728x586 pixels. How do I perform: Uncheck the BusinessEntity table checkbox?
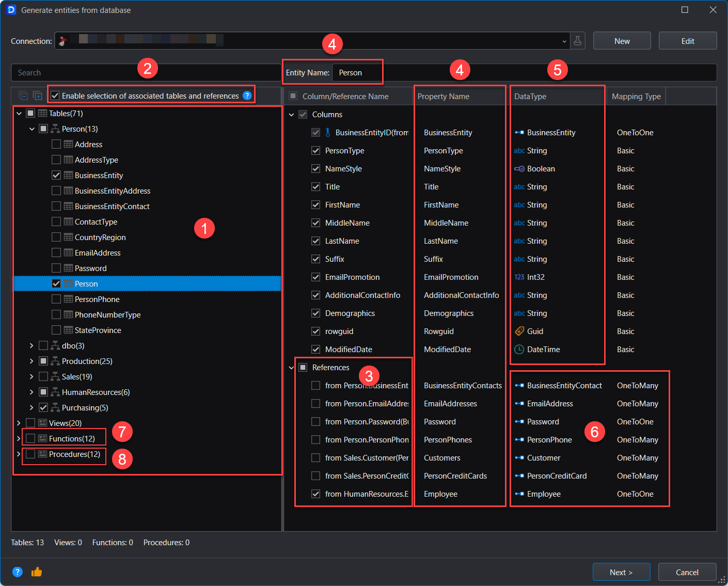click(56, 175)
